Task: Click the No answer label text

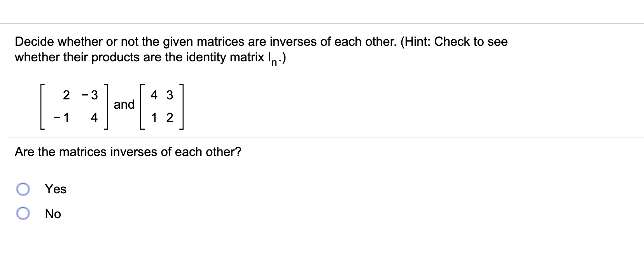Action: point(52,214)
